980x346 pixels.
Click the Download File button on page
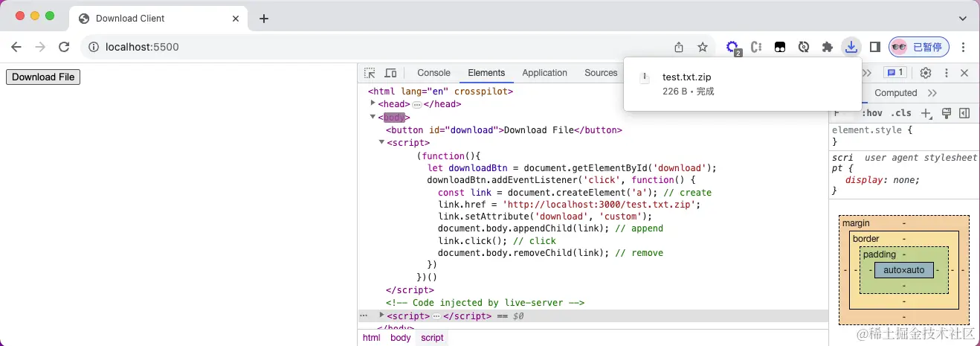tap(43, 77)
